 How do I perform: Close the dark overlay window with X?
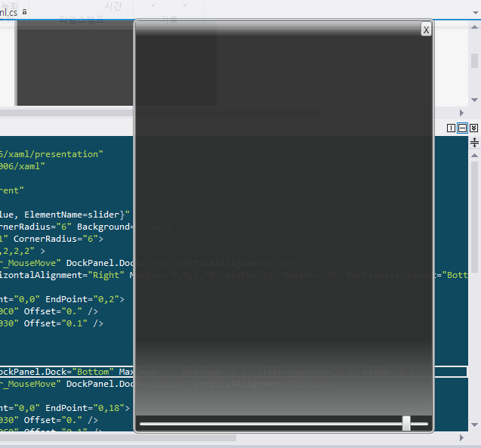(x=426, y=29)
